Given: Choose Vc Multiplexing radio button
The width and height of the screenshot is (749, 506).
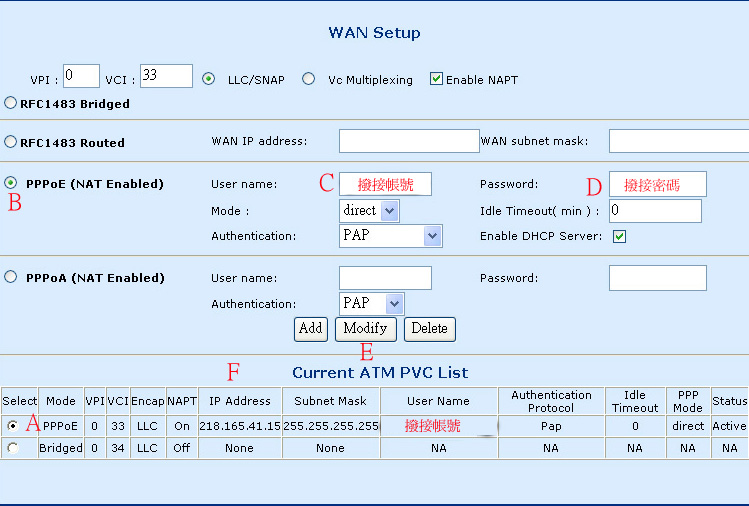Looking at the screenshot, I should [x=308, y=79].
